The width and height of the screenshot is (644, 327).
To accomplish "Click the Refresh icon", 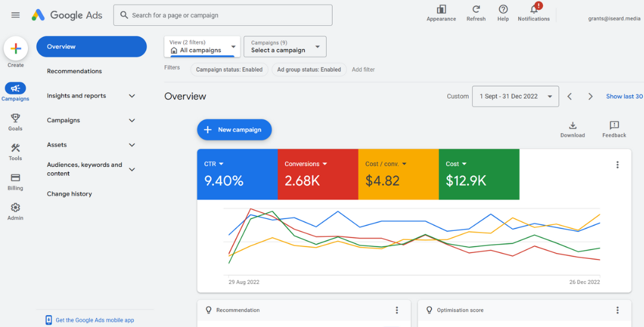I will coord(476,10).
